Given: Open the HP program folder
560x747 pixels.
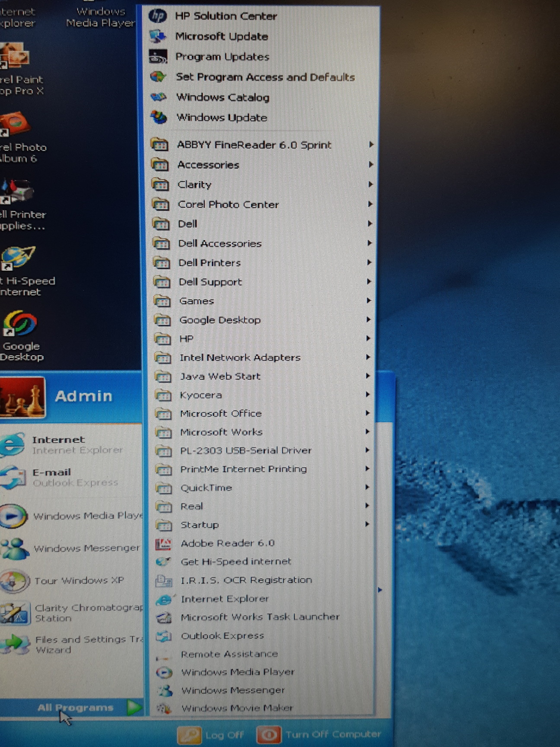Looking at the screenshot, I should (x=263, y=338).
